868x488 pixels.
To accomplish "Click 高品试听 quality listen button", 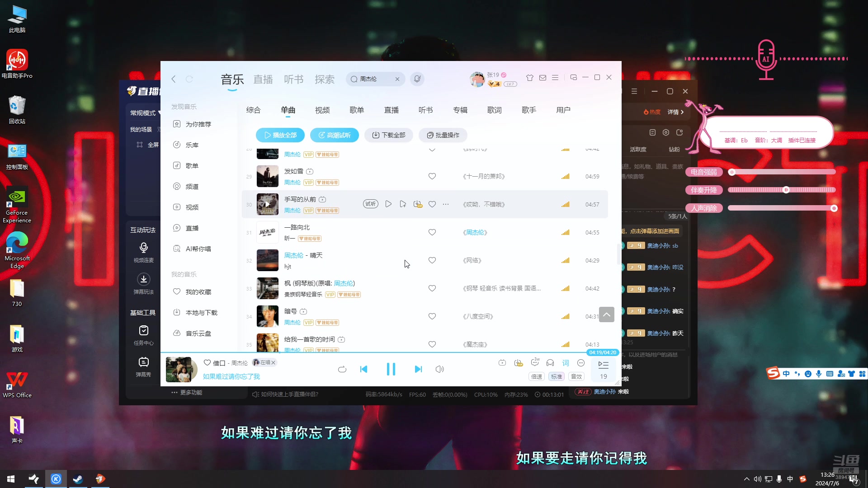I will click(335, 135).
